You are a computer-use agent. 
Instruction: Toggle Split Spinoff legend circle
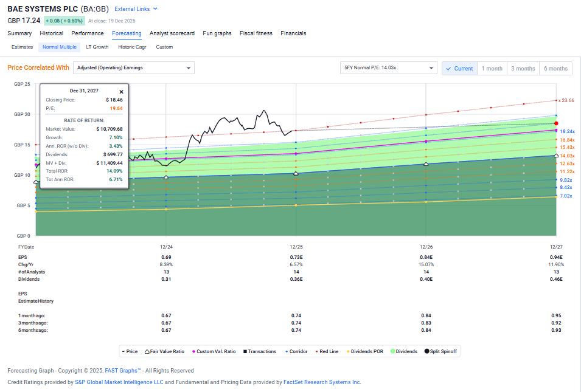click(x=428, y=351)
